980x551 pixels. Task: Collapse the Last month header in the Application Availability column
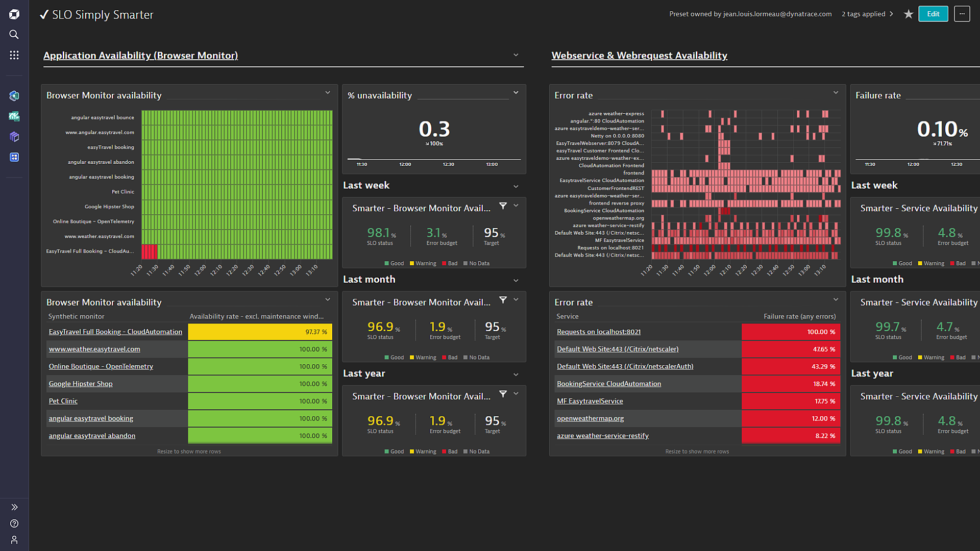pyautogui.click(x=516, y=281)
